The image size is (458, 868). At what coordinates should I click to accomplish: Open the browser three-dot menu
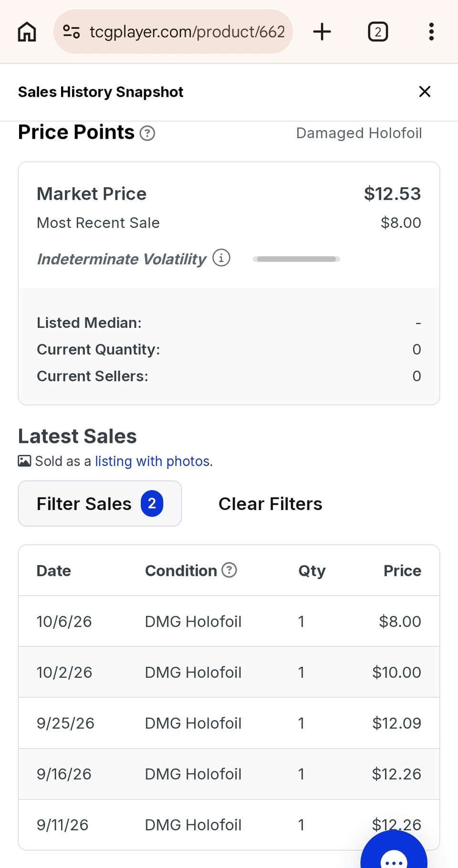click(431, 32)
